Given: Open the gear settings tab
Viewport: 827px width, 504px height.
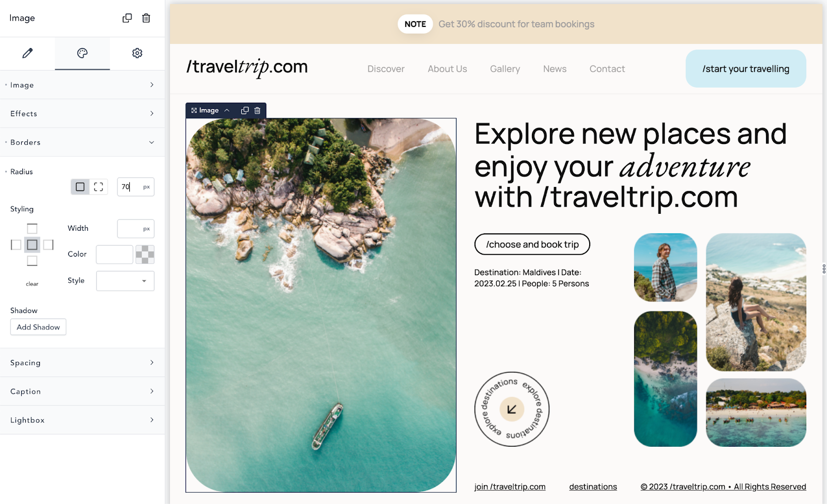Looking at the screenshot, I should pos(137,53).
